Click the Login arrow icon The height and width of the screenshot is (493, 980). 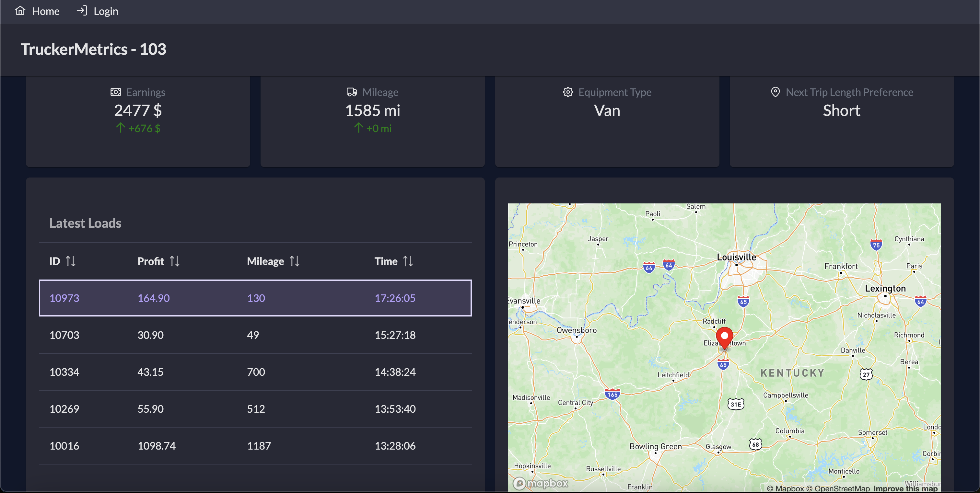[x=81, y=11]
